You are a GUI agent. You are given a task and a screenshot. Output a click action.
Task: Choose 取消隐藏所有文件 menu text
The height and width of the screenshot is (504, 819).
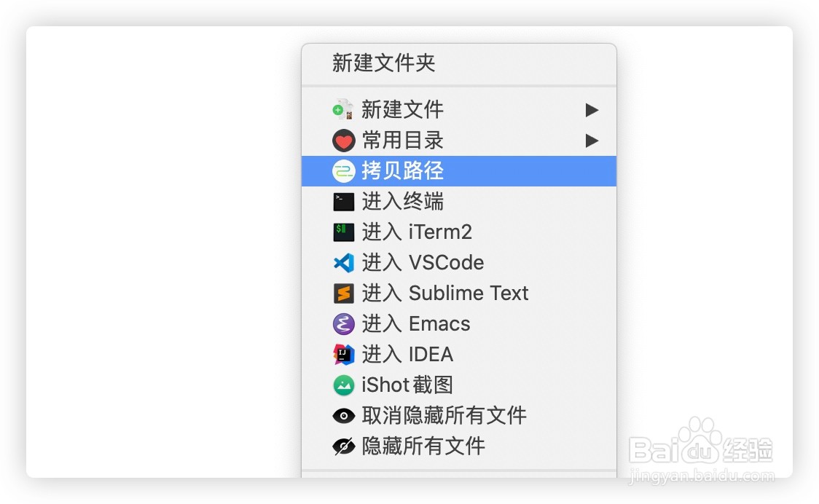coord(444,416)
